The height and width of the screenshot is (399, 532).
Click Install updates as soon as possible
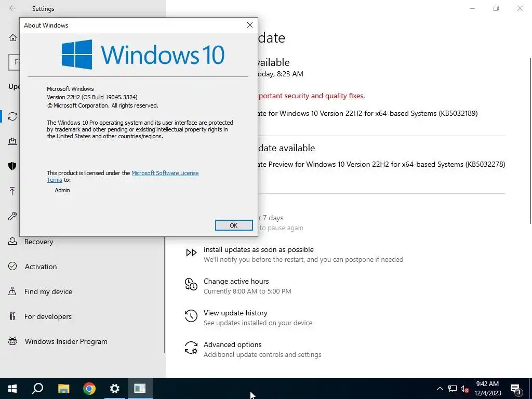(259, 249)
